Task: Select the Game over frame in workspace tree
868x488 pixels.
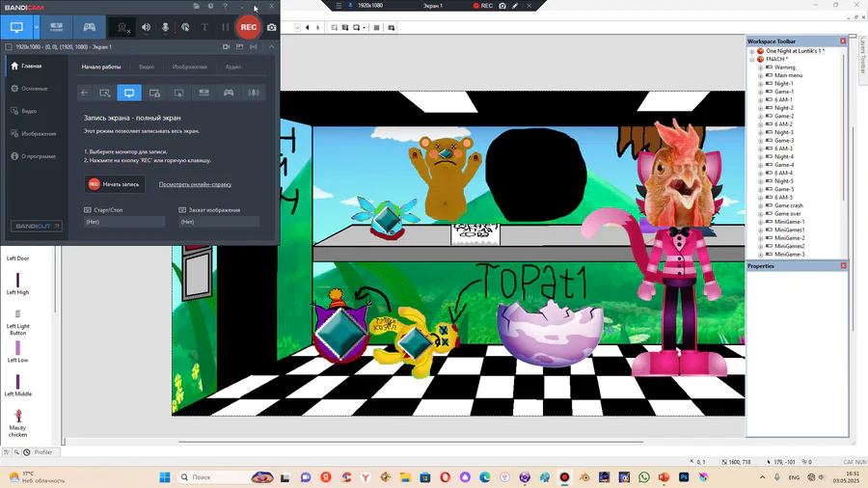Action: (x=787, y=213)
